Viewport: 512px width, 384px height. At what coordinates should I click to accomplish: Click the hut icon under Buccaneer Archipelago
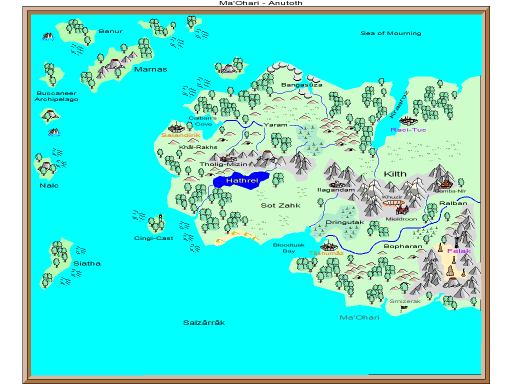(x=49, y=115)
